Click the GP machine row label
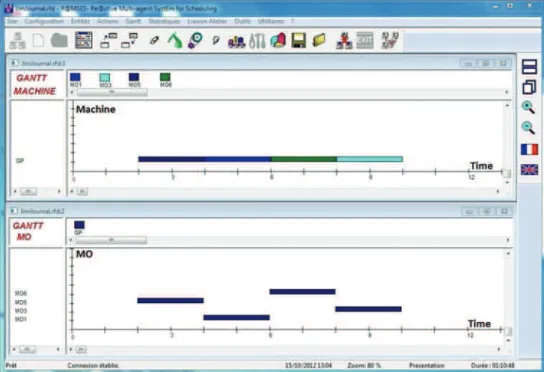Viewport: 544px width, 372px height. click(20, 161)
